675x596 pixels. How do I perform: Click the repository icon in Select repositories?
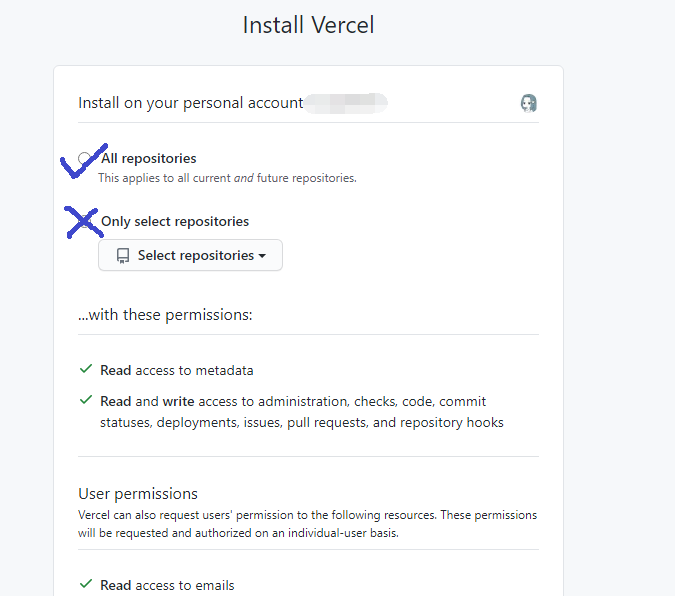123,256
